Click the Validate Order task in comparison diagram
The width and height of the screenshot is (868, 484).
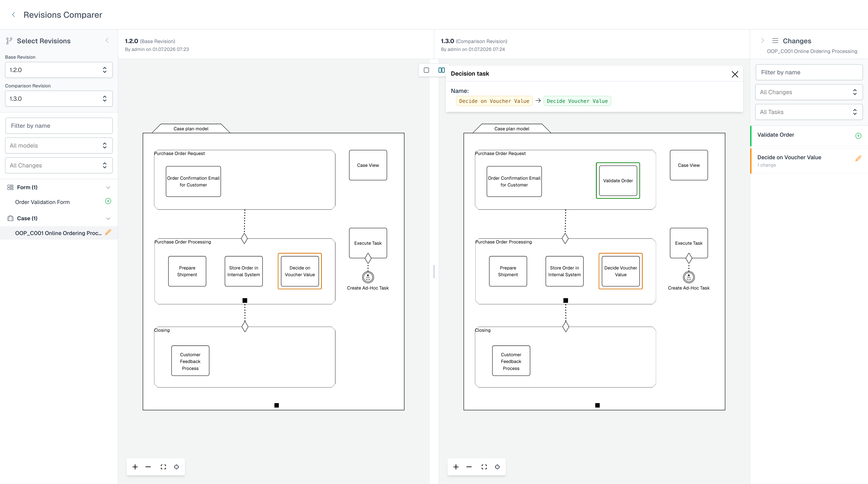click(x=618, y=181)
